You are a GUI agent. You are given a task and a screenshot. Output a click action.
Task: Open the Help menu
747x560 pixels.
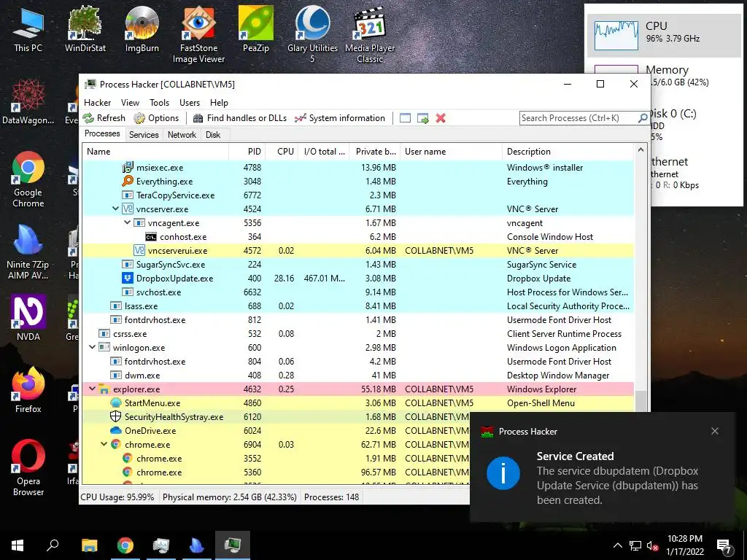point(219,103)
